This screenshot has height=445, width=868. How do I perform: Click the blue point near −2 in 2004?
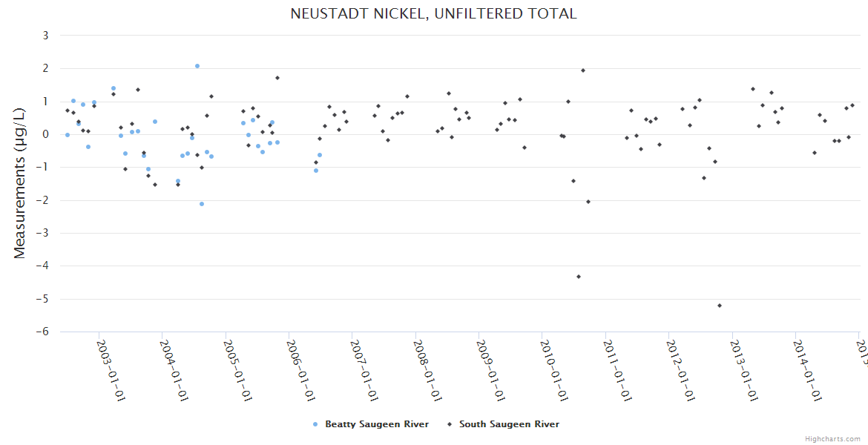pos(202,204)
